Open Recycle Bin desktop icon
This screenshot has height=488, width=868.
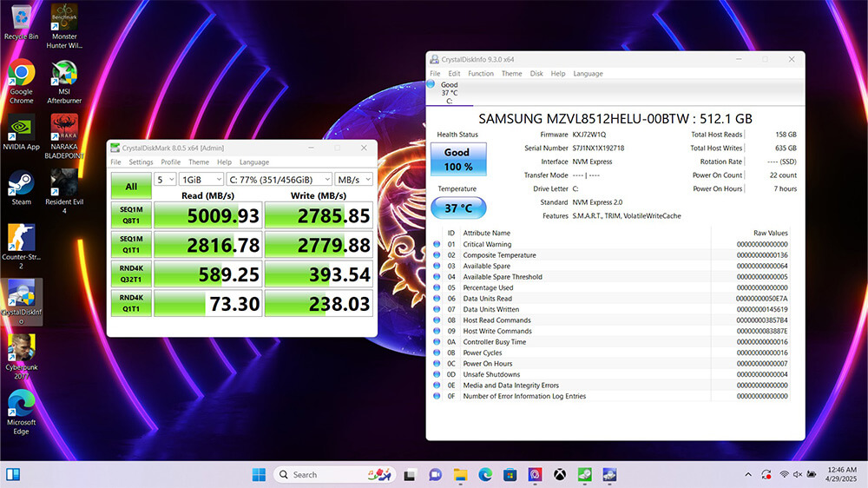(21, 23)
